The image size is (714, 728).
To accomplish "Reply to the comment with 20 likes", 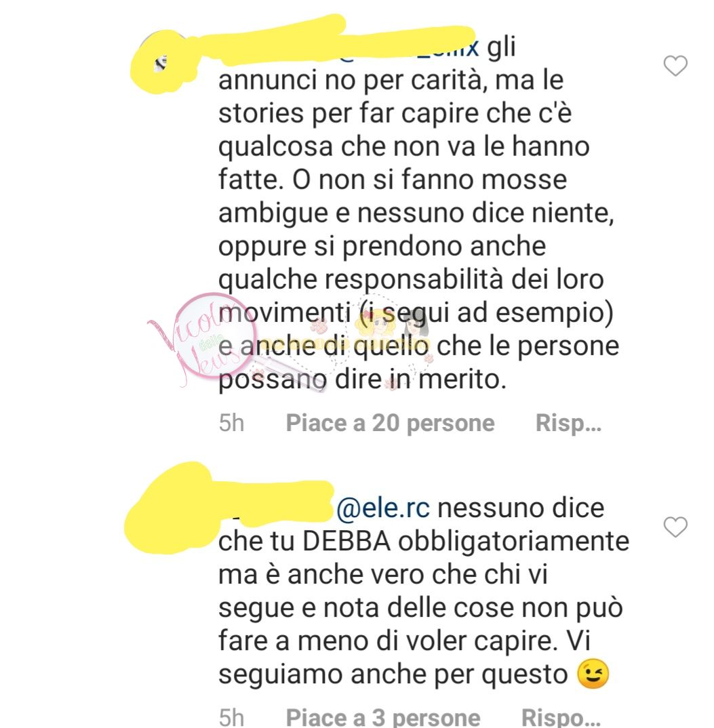I will pyautogui.click(x=569, y=423).
